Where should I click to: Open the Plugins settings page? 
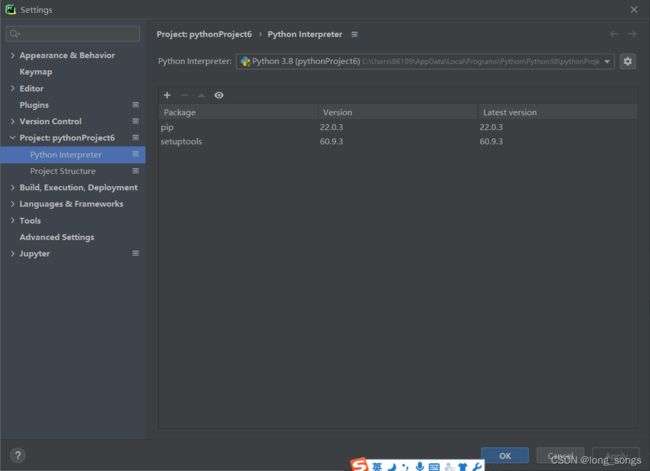point(34,105)
